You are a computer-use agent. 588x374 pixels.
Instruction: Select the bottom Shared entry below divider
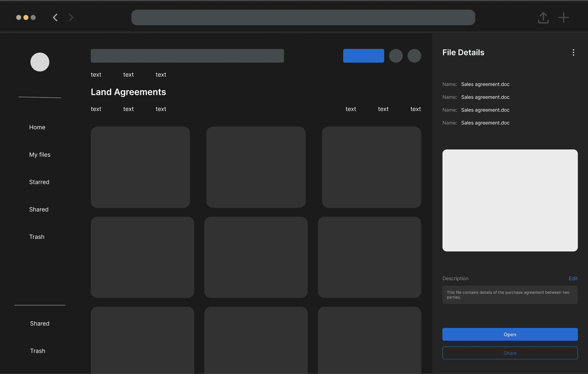(x=40, y=323)
